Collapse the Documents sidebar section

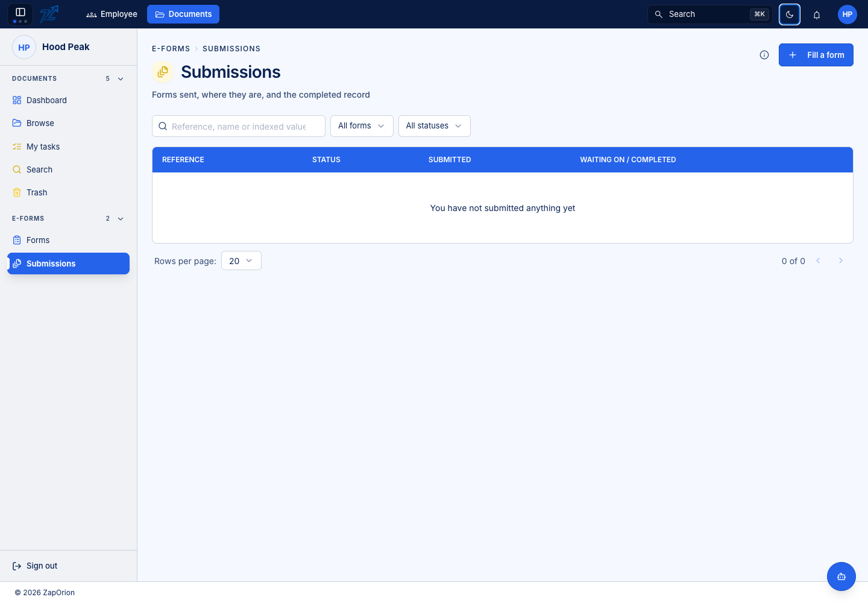click(121, 79)
